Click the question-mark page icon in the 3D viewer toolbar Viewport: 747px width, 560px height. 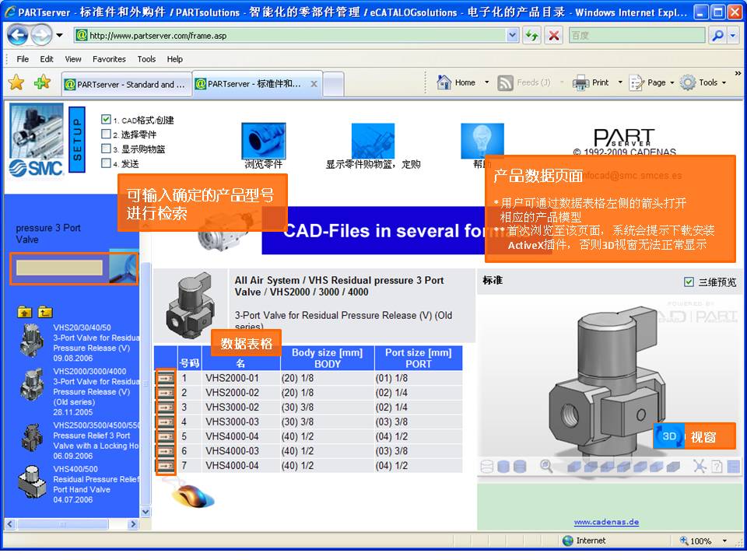click(717, 467)
